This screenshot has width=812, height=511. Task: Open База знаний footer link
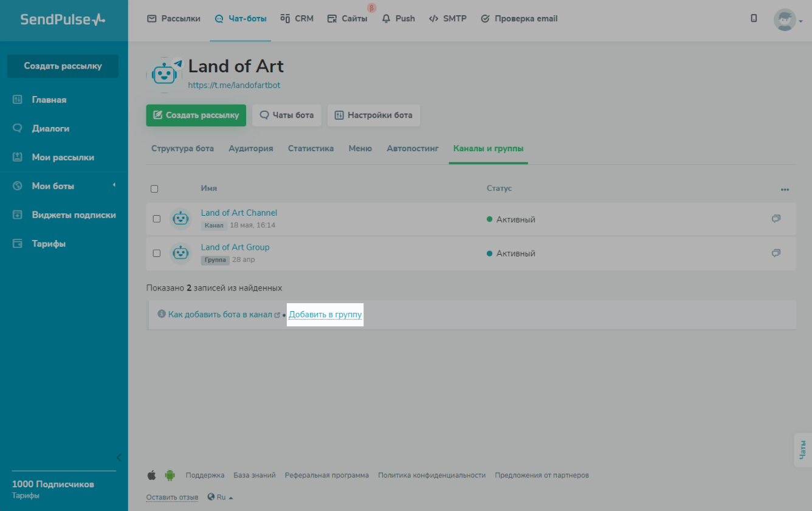pyautogui.click(x=255, y=475)
